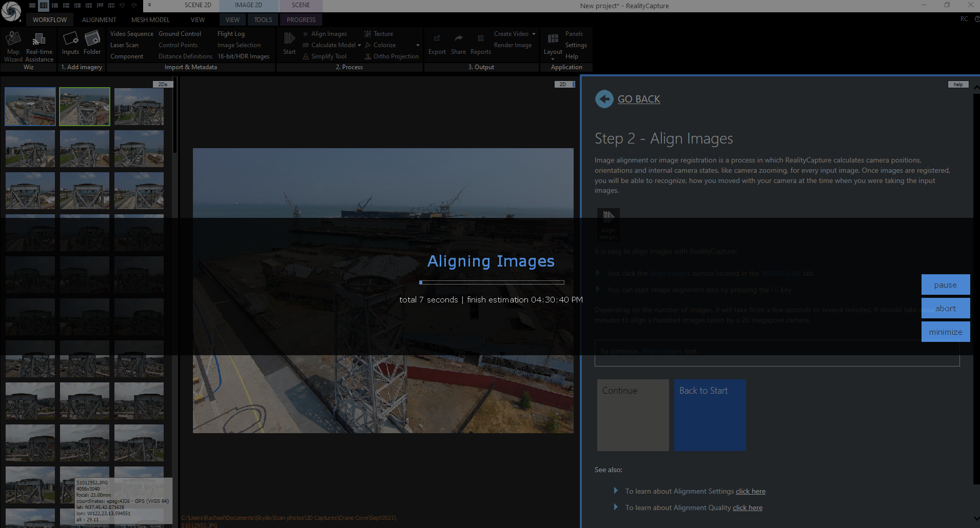Click the Continue tile button

pyautogui.click(x=633, y=415)
